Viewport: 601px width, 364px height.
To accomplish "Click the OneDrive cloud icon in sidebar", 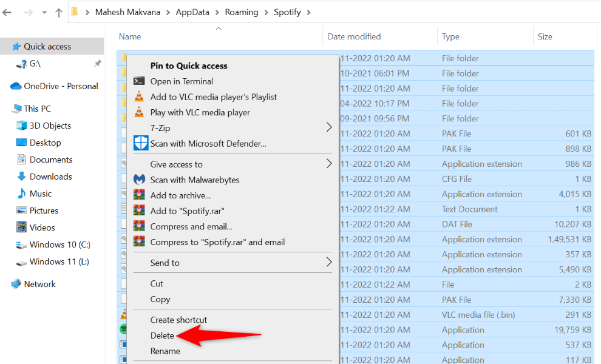I will coord(16,86).
